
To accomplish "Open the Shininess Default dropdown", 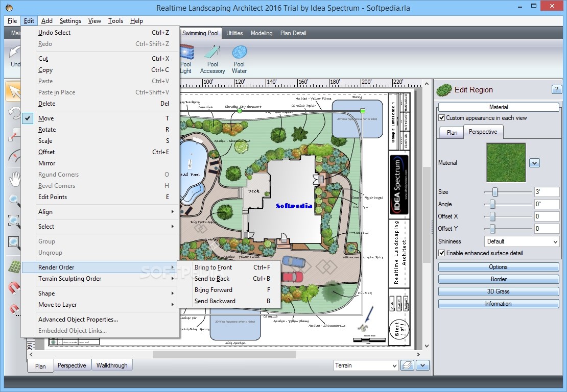I will [x=522, y=241].
